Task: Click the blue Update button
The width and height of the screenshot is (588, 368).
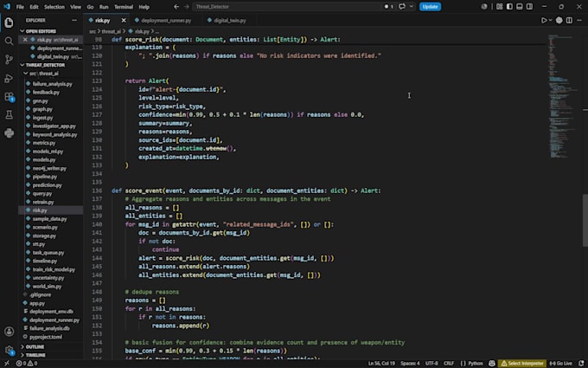Action: tap(430, 6)
